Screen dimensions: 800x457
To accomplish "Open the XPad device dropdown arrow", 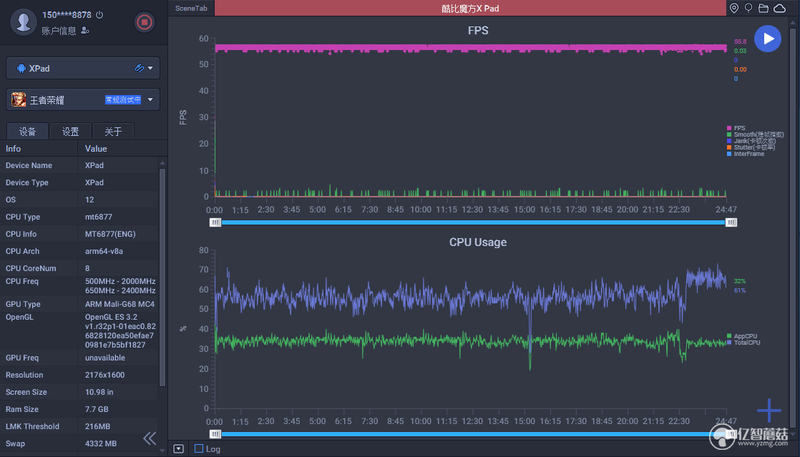I will [x=151, y=68].
